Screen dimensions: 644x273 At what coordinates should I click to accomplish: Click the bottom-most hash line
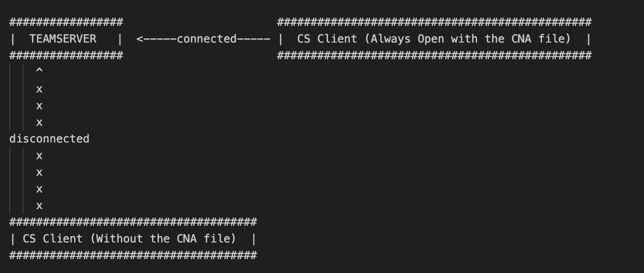point(133,255)
